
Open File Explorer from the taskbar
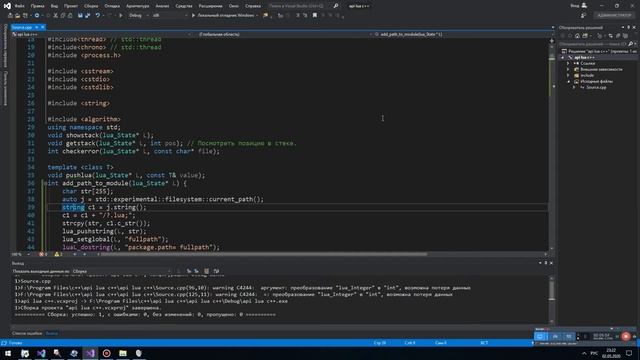click(123, 353)
